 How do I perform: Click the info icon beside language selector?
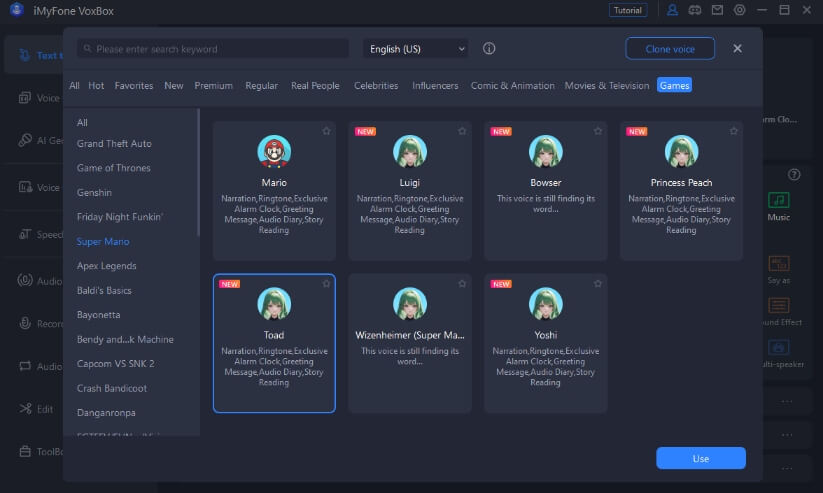click(x=489, y=48)
